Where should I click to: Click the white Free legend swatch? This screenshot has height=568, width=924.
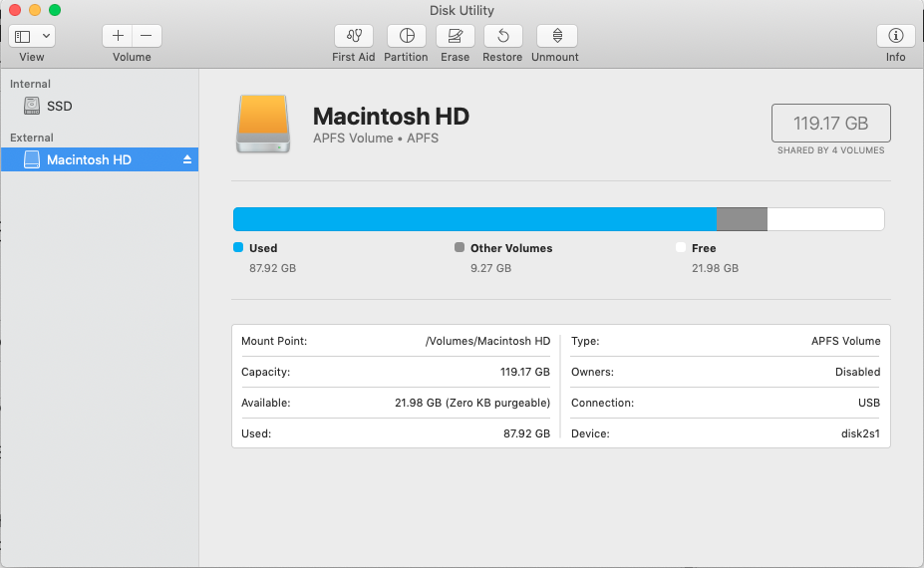point(681,247)
